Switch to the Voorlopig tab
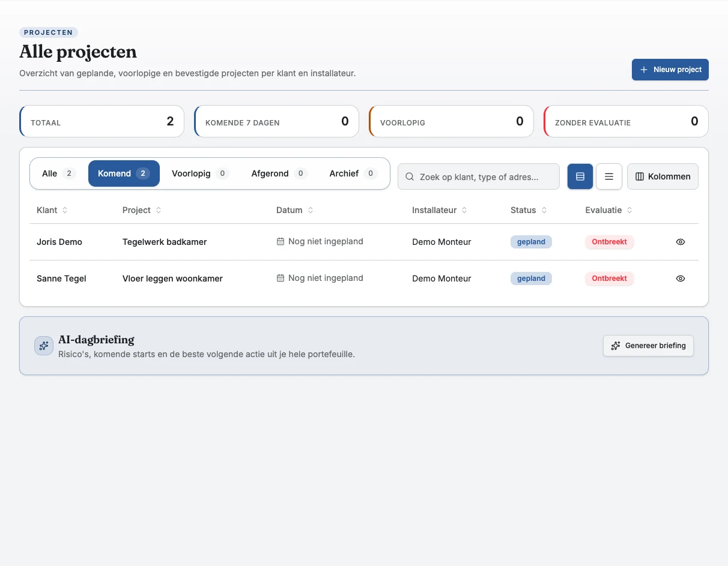The width and height of the screenshot is (728, 566). coord(200,173)
